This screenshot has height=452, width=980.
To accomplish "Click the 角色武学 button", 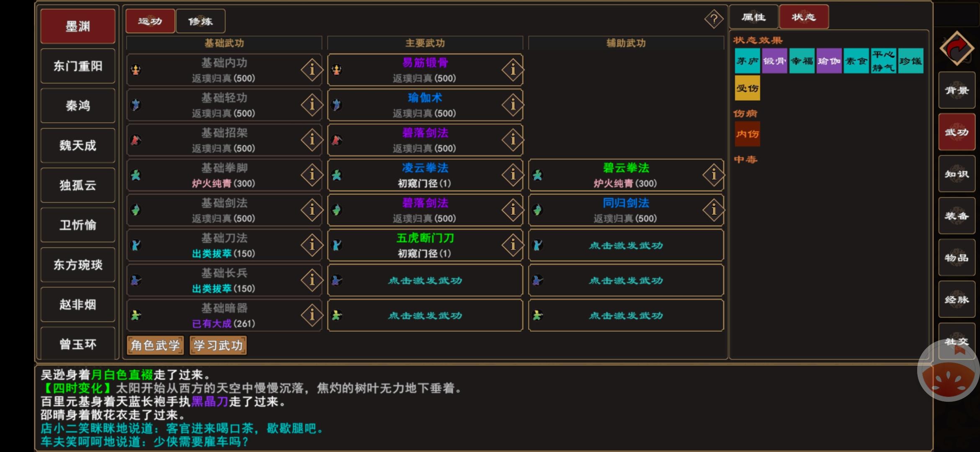I will coord(155,346).
